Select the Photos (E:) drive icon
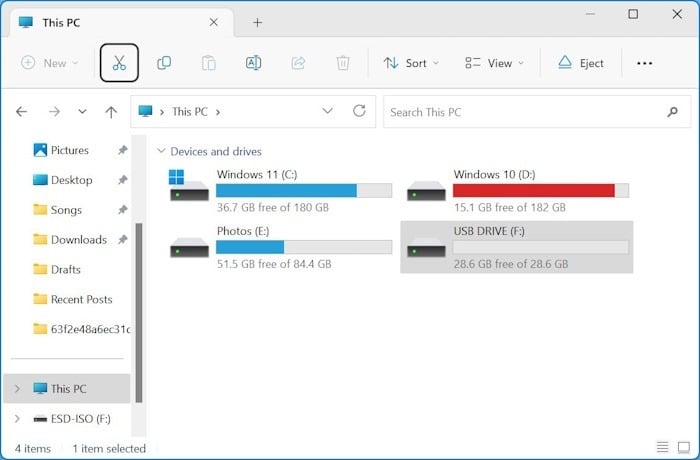The width and height of the screenshot is (700, 460). 189,248
